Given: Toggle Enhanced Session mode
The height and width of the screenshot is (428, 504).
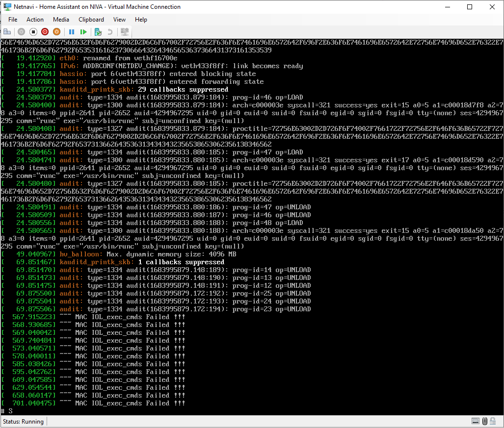Looking at the screenshot, I should coord(125,31).
